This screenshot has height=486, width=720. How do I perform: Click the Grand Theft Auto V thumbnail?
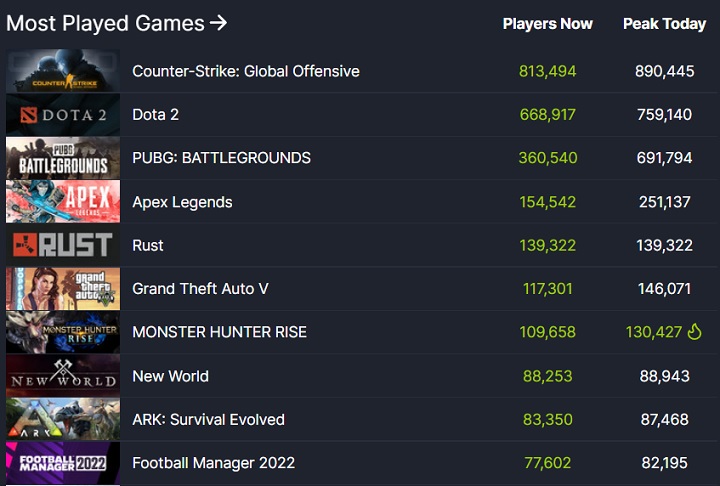(63, 289)
